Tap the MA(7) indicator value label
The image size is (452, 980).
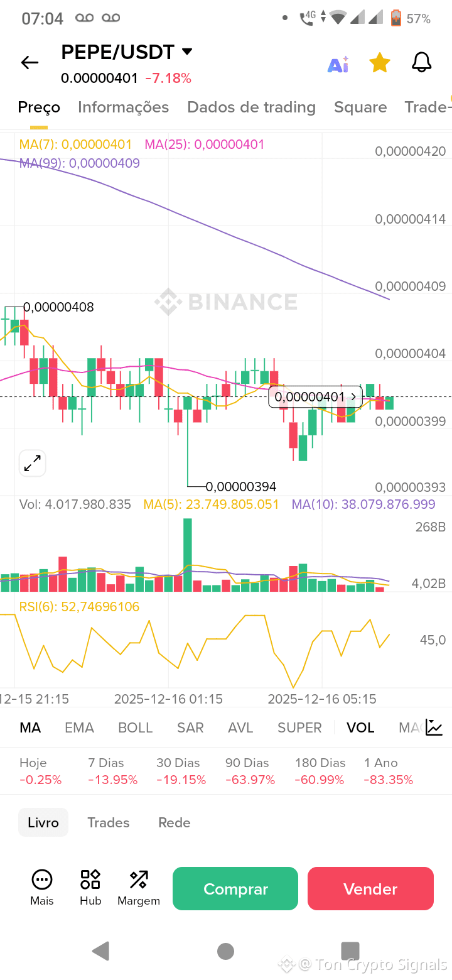coord(75,144)
